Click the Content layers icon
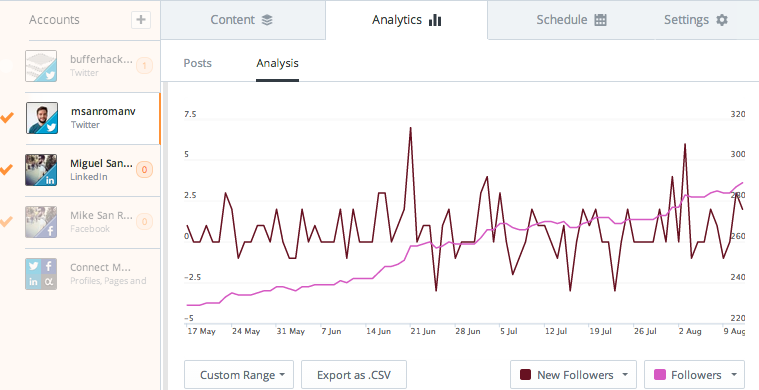759x390 pixels. [x=267, y=20]
